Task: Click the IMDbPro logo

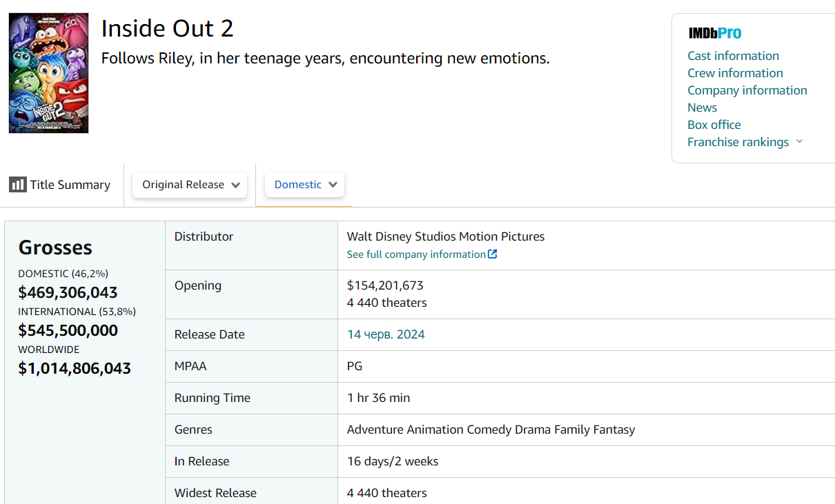Action: tap(715, 33)
